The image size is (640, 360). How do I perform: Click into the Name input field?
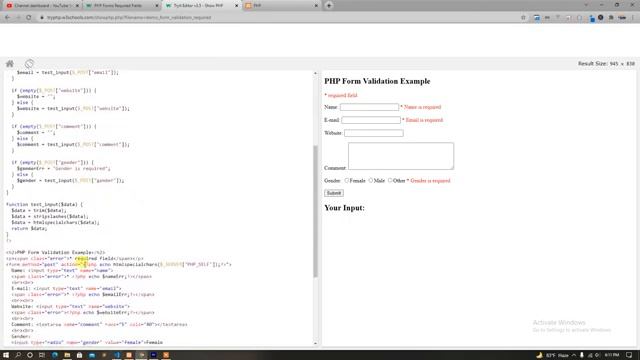[369, 107]
